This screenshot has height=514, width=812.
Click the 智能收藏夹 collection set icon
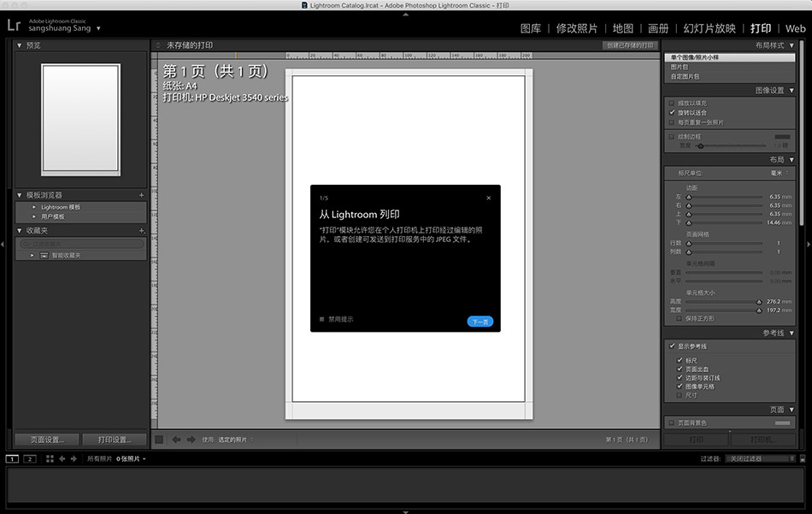(44, 256)
